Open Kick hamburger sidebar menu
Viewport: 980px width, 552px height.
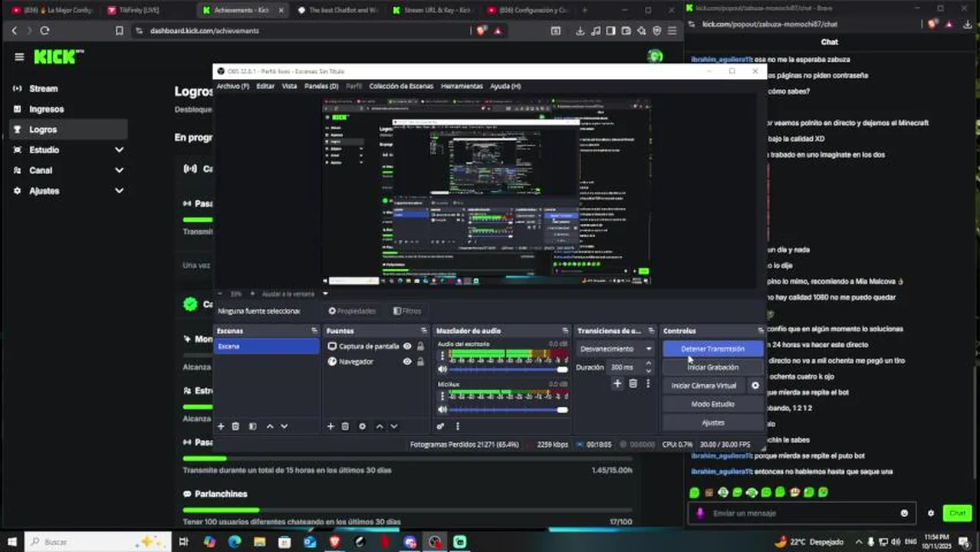click(x=19, y=57)
